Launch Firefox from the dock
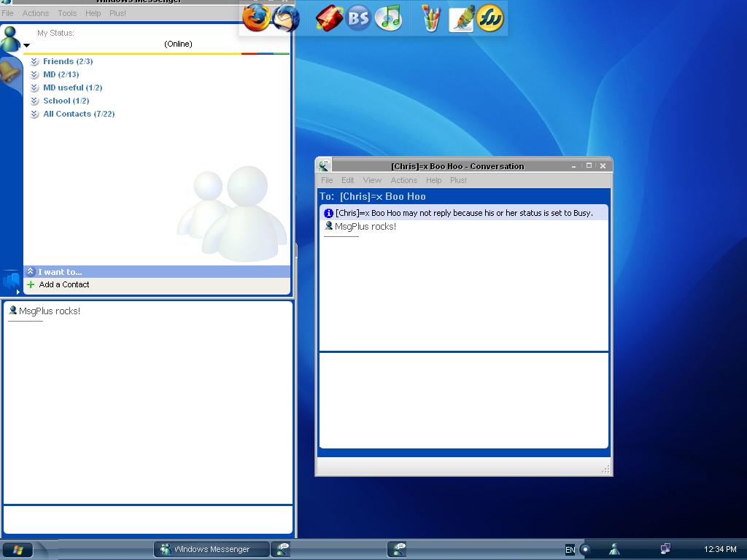Viewport: 747px width, 560px height. pyautogui.click(x=256, y=17)
